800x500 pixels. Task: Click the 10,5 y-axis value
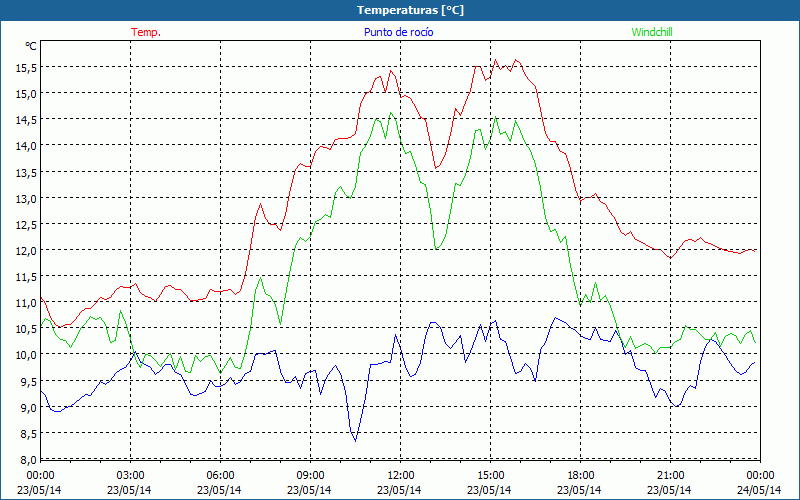pos(27,329)
